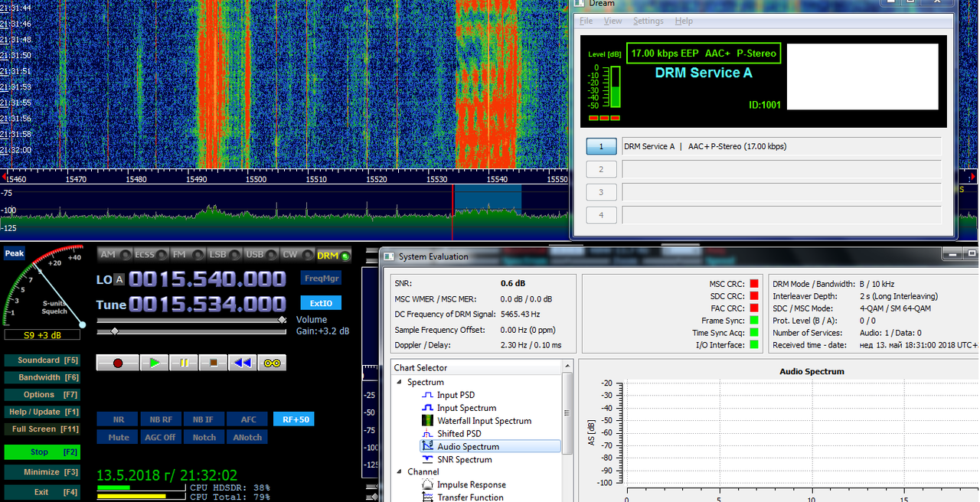This screenshot has width=980, height=502.
Task: Toggle the Mute button
Action: click(118, 438)
